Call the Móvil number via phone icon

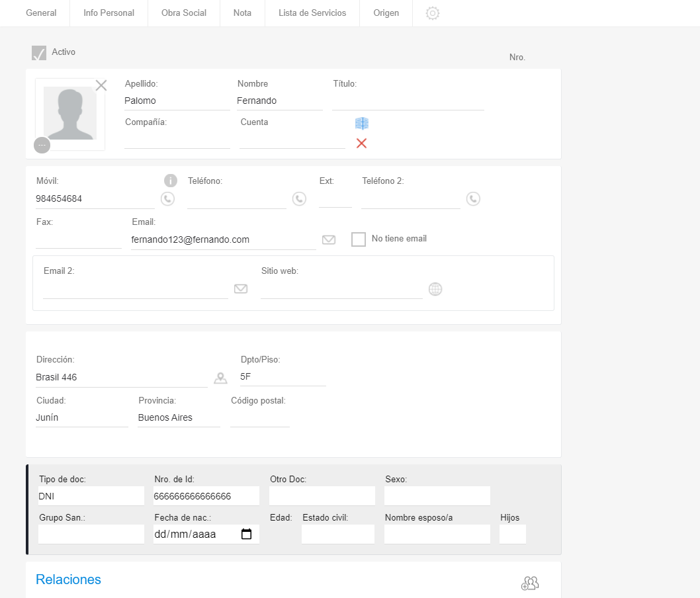click(x=167, y=198)
